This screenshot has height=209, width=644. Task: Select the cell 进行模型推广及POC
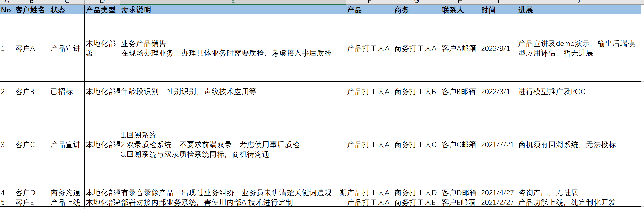[x=579, y=91]
